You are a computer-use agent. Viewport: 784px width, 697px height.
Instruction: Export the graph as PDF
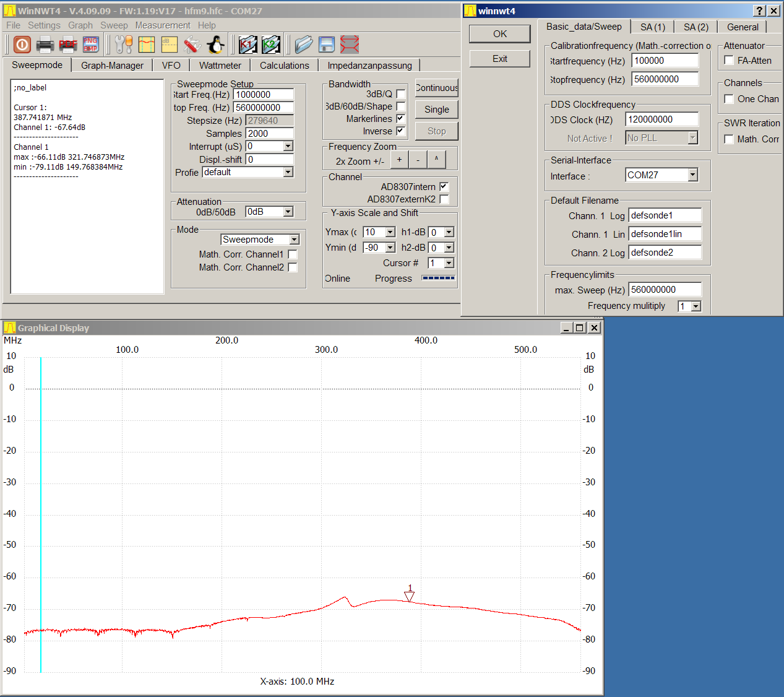(x=67, y=45)
